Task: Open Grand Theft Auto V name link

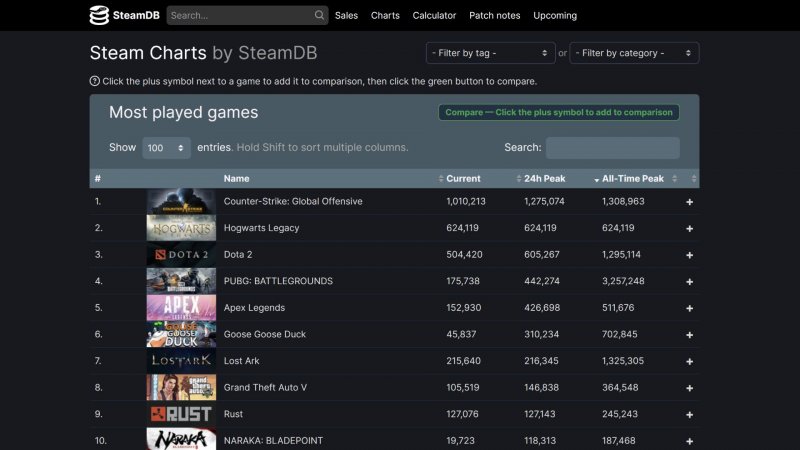Action: 265,387
